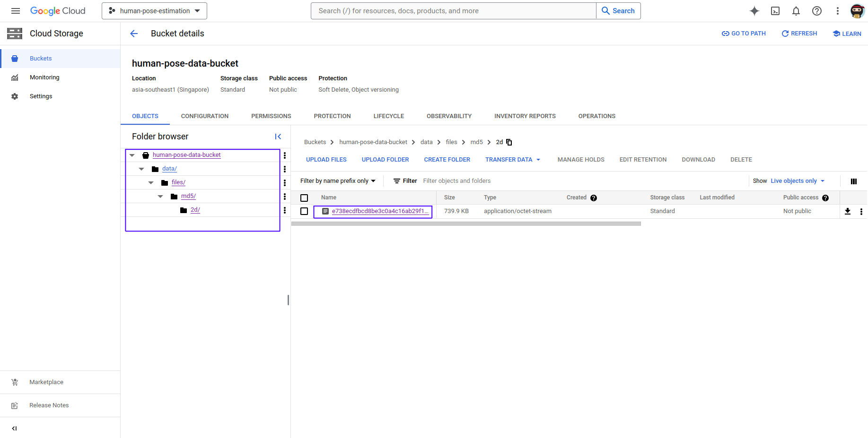The height and width of the screenshot is (438, 868).
Task: Download the e738ecdf object file
Action: tap(848, 211)
